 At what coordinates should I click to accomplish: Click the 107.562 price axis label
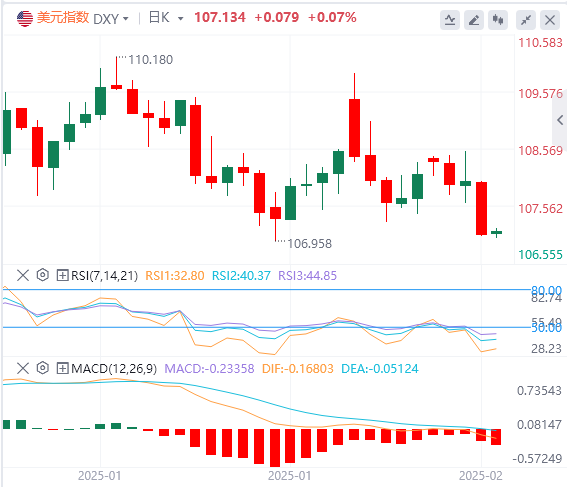click(540, 209)
